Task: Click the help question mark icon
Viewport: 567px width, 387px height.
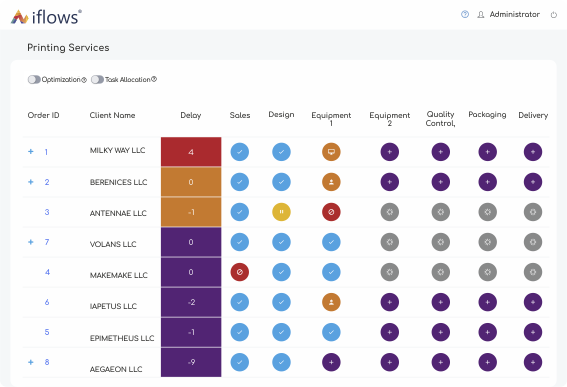Action: click(465, 14)
